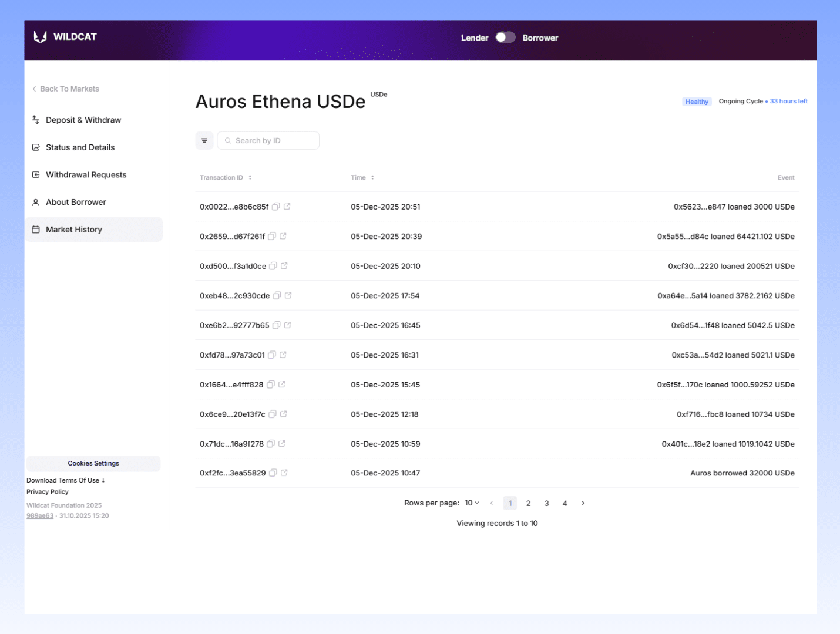840x634 pixels.
Task: Open external link for 0xeb48...2c930cde
Action: [x=288, y=295]
